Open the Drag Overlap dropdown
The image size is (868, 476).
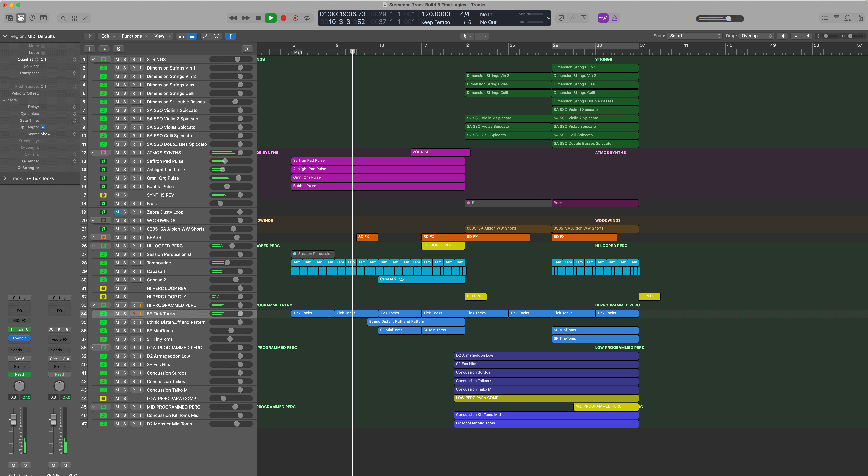coord(757,36)
